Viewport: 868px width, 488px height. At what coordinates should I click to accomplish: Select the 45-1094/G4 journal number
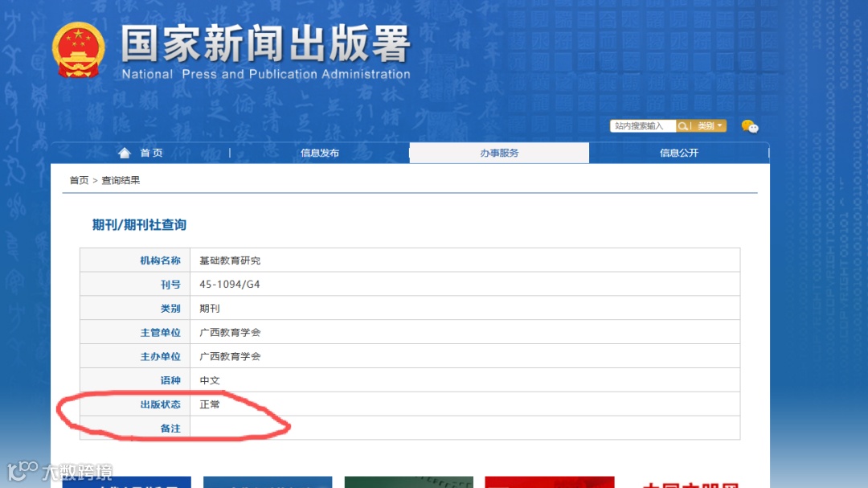(230, 284)
